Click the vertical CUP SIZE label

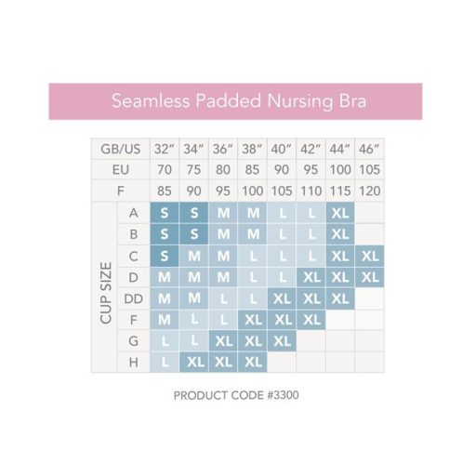[x=105, y=293]
